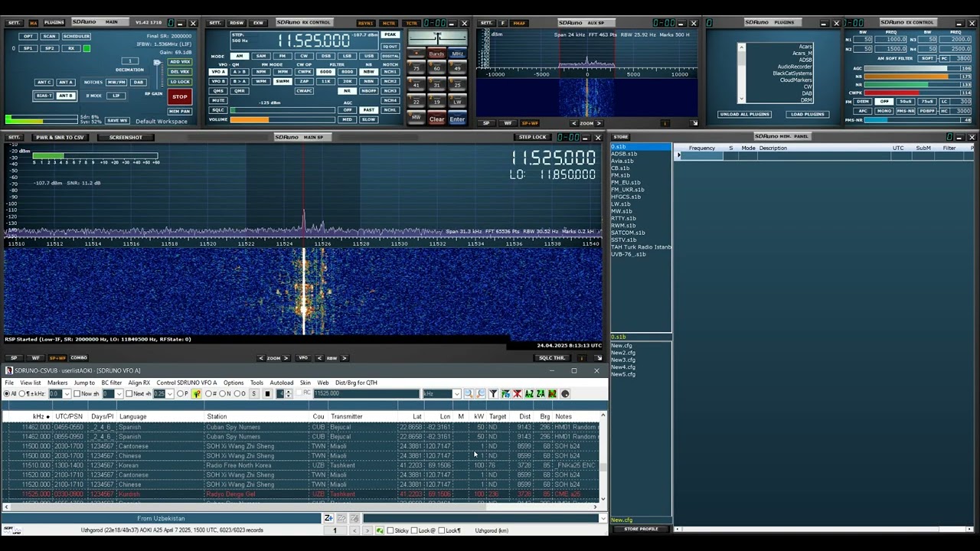Click the binoculars search icon in CSVUB toolbar
Viewport: 980px width, 551px height.
[x=469, y=393]
